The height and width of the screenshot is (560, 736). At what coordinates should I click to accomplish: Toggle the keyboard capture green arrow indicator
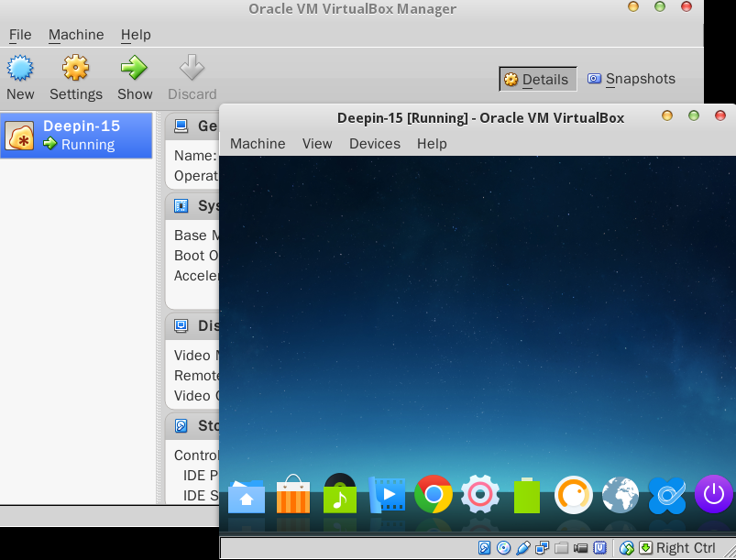(x=646, y=548)
